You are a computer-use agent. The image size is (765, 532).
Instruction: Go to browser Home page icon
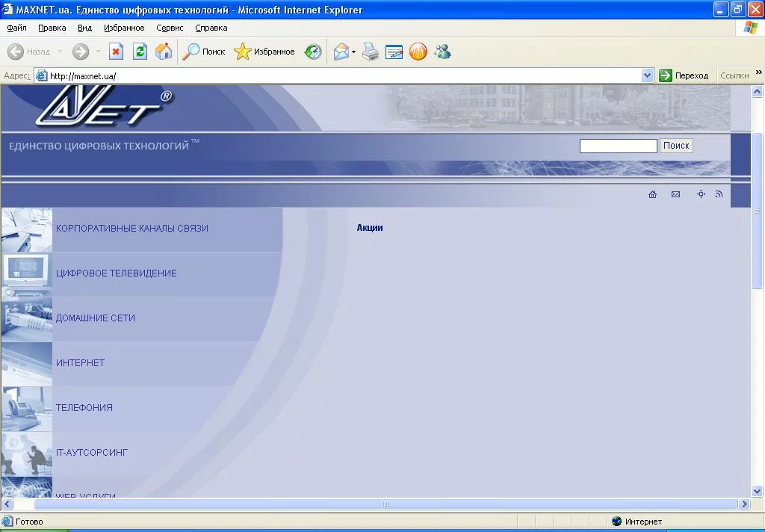163,52
